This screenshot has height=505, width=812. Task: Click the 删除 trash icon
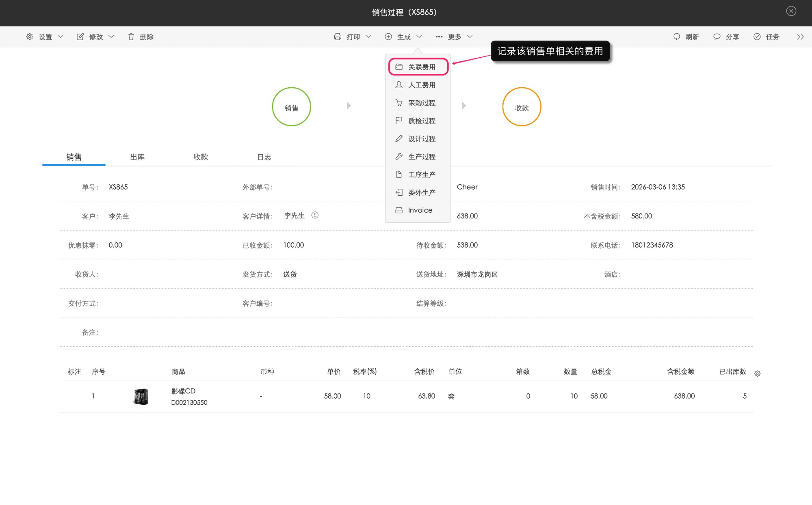pos(131,37)
